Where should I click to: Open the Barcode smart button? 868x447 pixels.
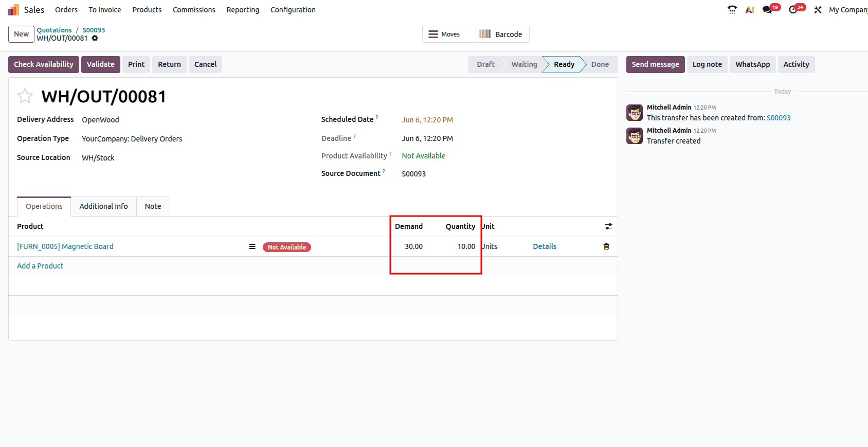tap(502, 34)
